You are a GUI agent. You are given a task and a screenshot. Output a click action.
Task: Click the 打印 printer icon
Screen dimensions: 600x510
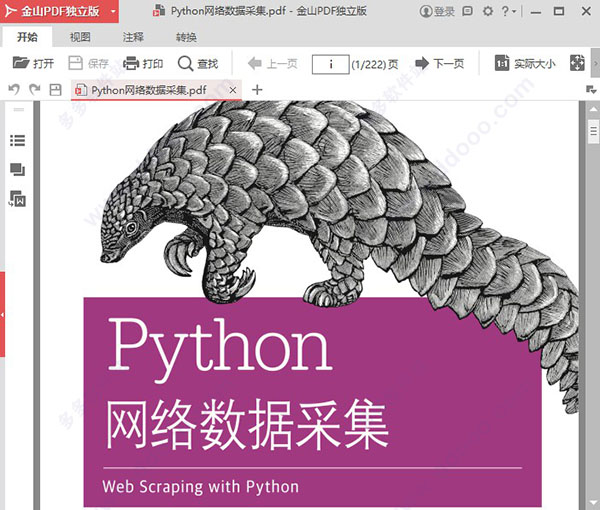click(x=131, y=63)
